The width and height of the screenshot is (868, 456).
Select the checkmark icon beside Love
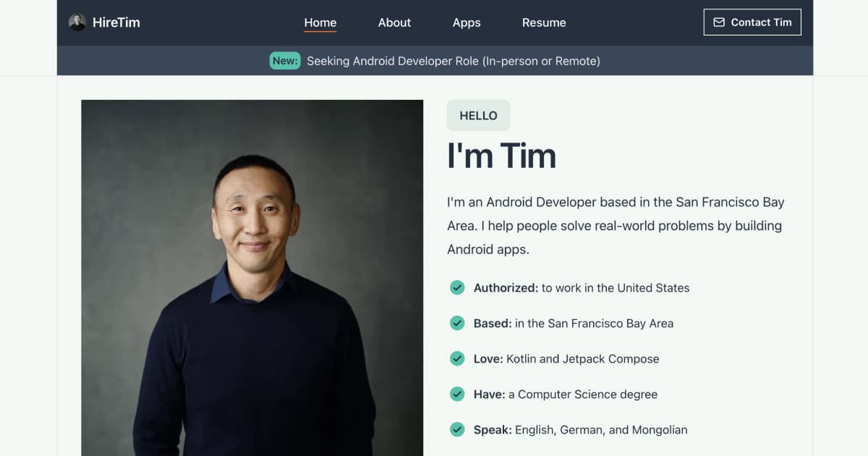[457, 358]
